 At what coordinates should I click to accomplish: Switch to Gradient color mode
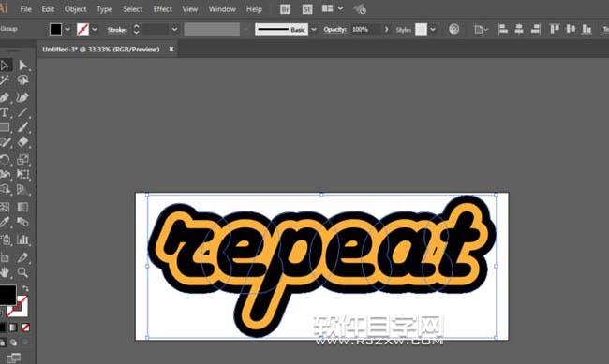coord(13,328)
